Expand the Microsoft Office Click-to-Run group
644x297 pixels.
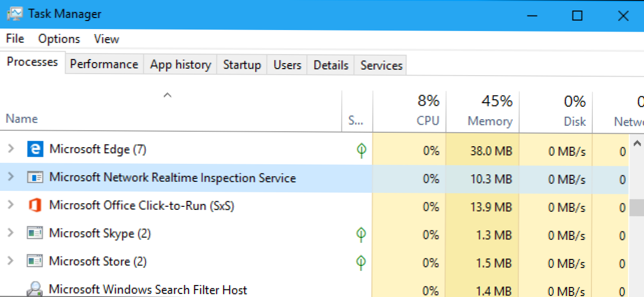pyautogui.click(x=11, y=205)
